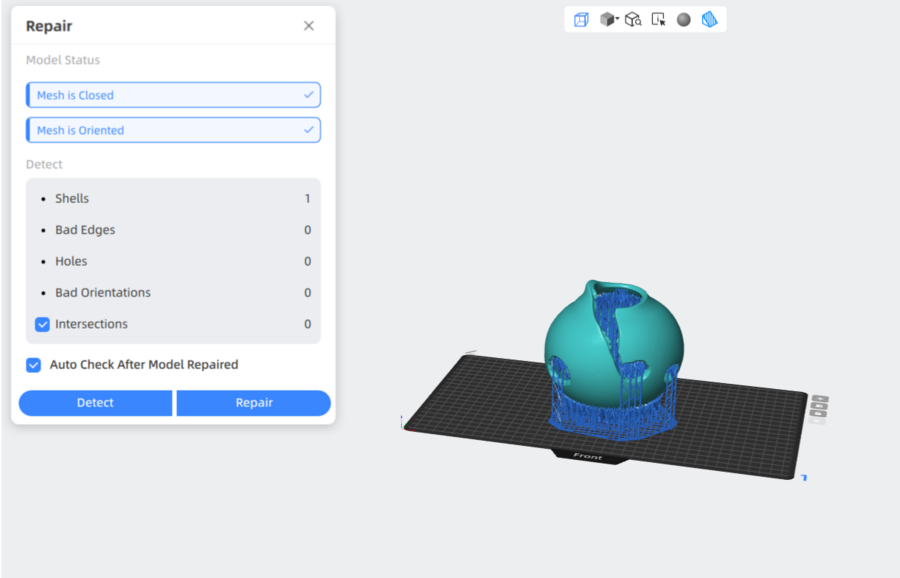Screen dimensions: 900x578
Task: Click the Bad Orientations row
Action: point(173,293)
